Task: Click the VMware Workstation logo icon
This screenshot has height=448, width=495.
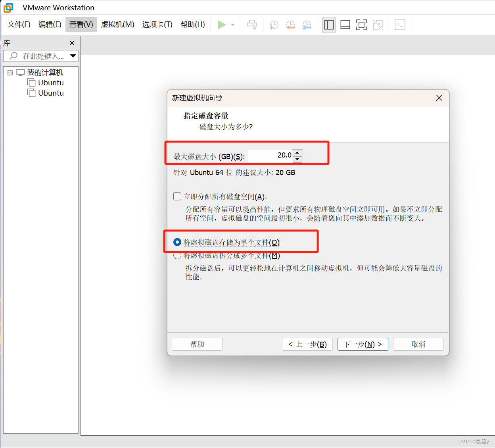Action: 8,8
